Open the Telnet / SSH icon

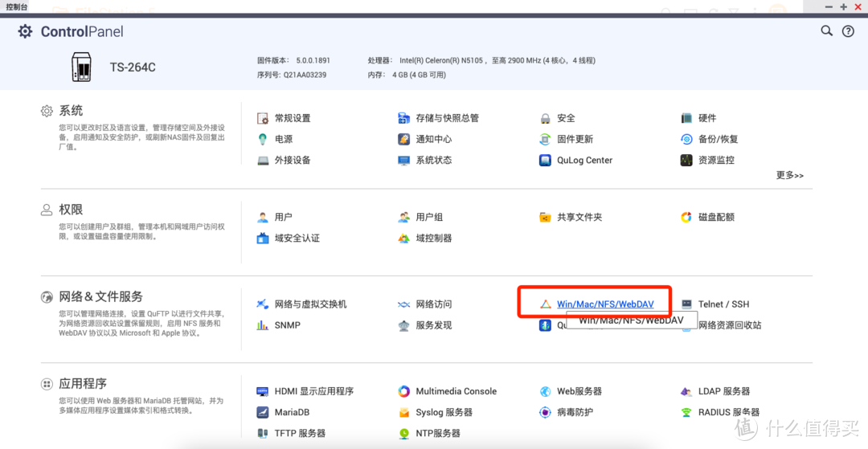(686, 304)
